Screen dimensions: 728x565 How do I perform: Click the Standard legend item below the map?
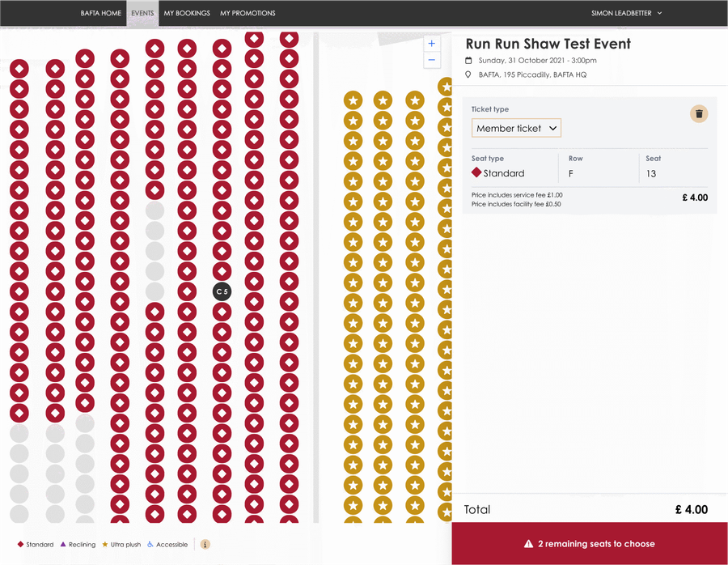(36, 545)
